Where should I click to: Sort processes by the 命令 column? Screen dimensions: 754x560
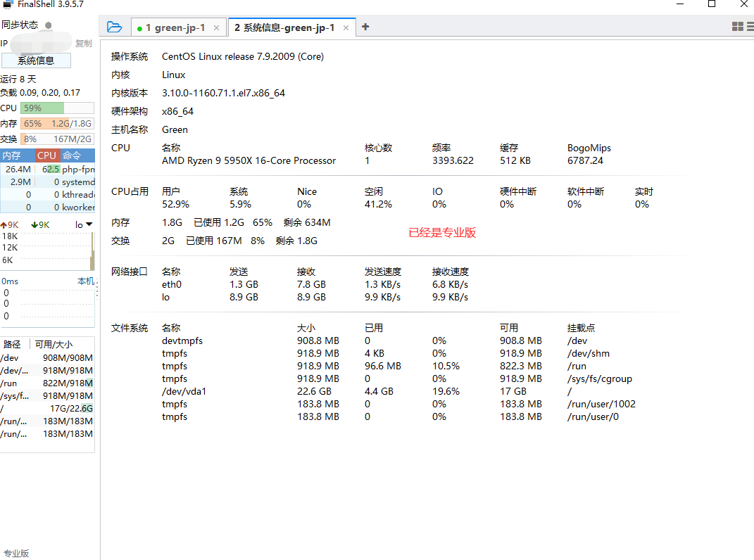(x=74, y=155)
